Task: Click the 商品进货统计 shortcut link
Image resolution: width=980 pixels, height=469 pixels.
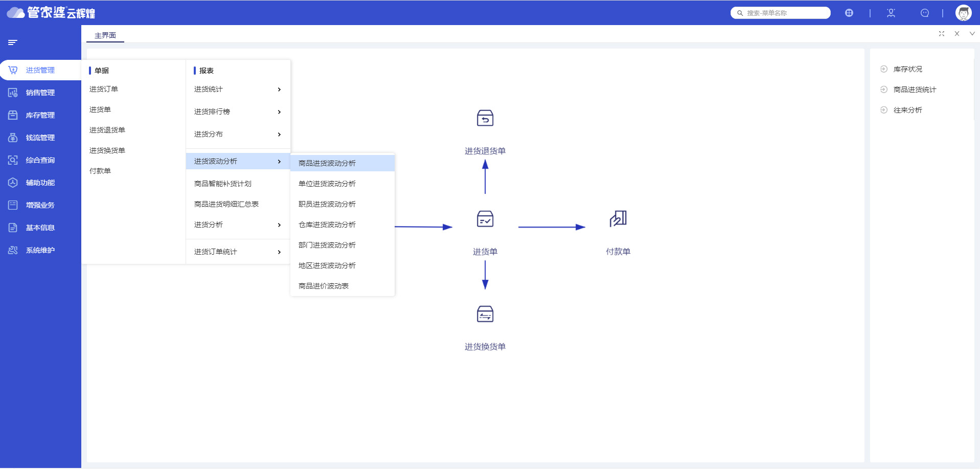Action: (x=915, y=90)
